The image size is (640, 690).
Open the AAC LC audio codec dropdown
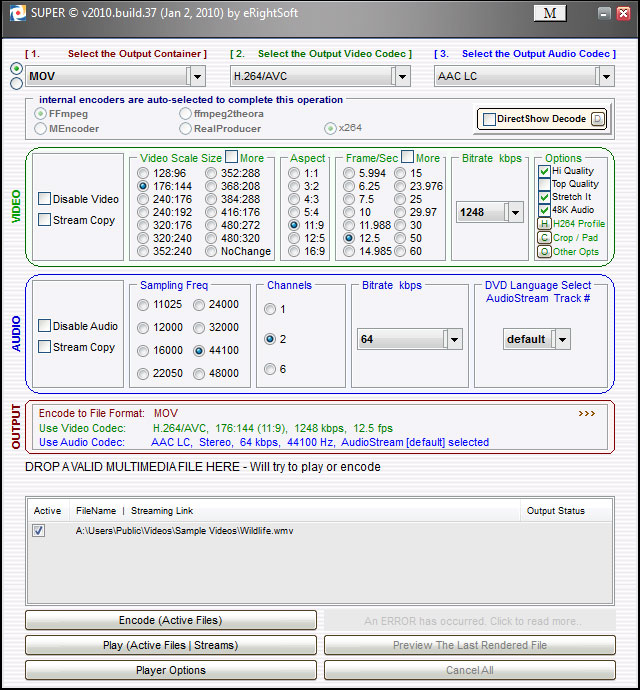coord(604,76)
